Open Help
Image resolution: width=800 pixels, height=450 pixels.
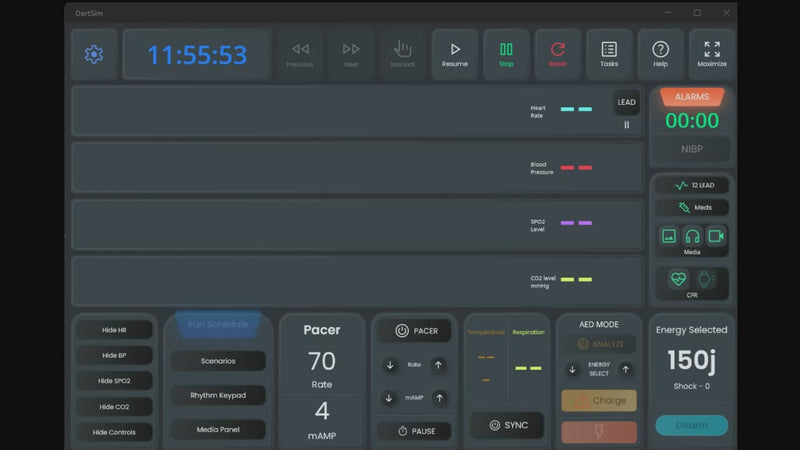pyautogui.click(x=660, y=54)
